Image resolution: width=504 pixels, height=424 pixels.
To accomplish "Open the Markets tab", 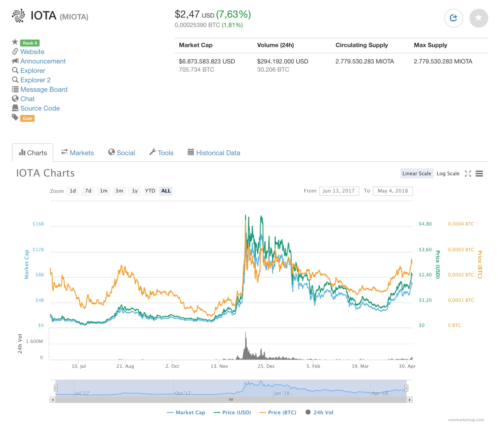I will [x=78, y=153].
